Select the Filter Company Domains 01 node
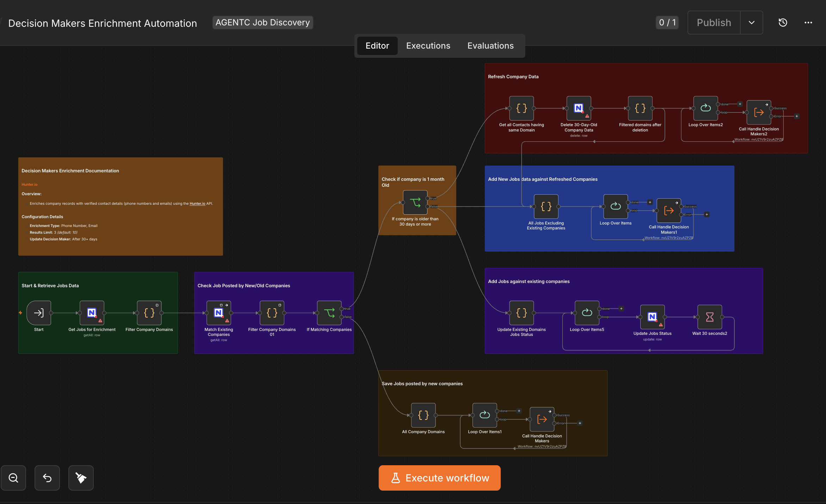The image size is (826, 504). pos(272,313)
